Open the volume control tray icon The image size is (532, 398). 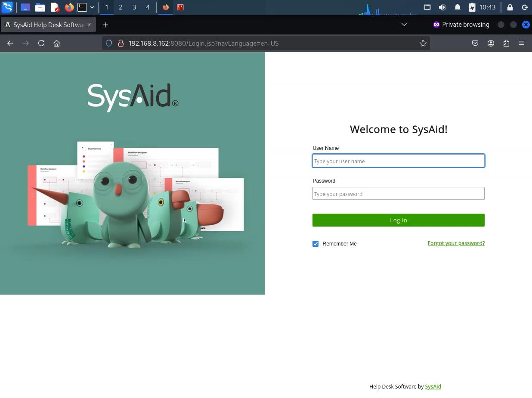pos(442,7)
